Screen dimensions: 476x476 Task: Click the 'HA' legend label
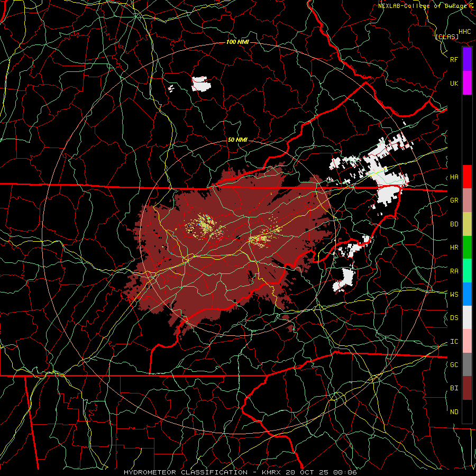pyautogui.click(x=454, y=177)
